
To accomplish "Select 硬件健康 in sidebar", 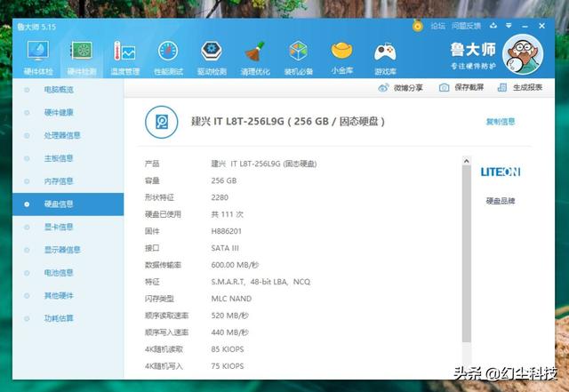I will click(x=68, y=113).
